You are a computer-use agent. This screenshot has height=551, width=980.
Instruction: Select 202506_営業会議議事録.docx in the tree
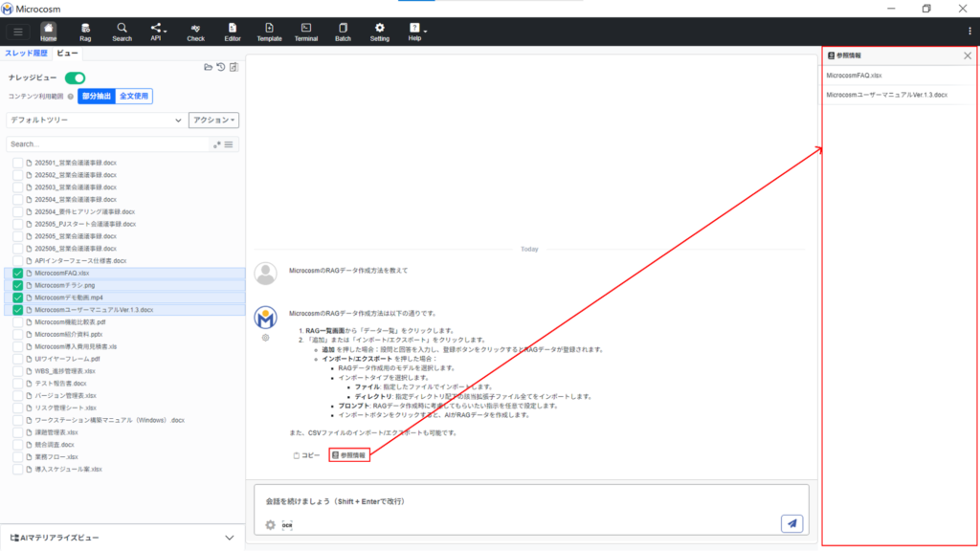(76, 249)
